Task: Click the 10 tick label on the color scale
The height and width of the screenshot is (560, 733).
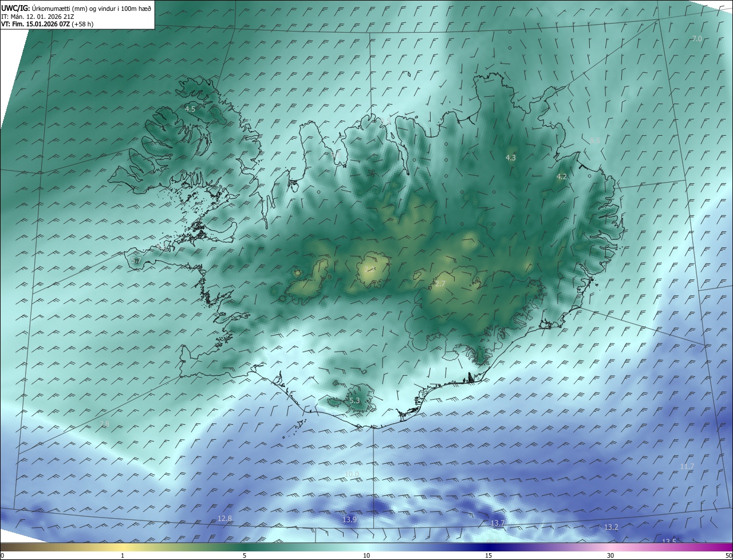Action: coord(366,555)
